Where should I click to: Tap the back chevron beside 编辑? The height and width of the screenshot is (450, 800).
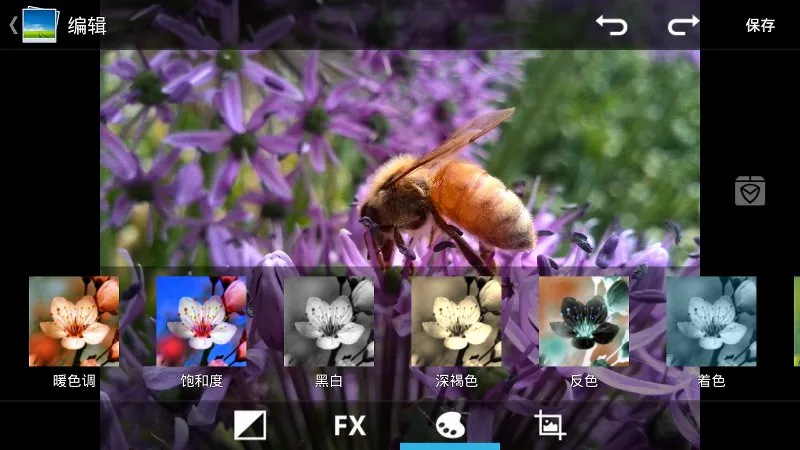14,24
